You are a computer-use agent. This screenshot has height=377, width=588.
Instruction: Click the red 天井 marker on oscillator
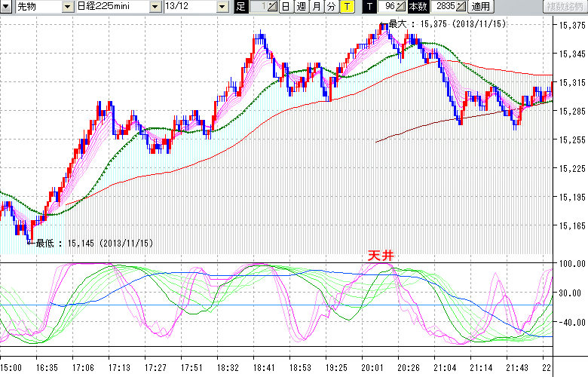380,256
